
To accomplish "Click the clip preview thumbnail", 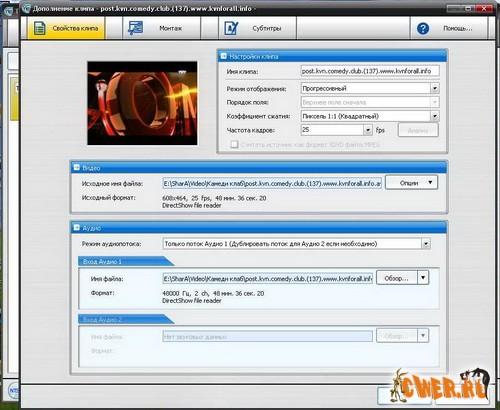I will pos(142,103).
